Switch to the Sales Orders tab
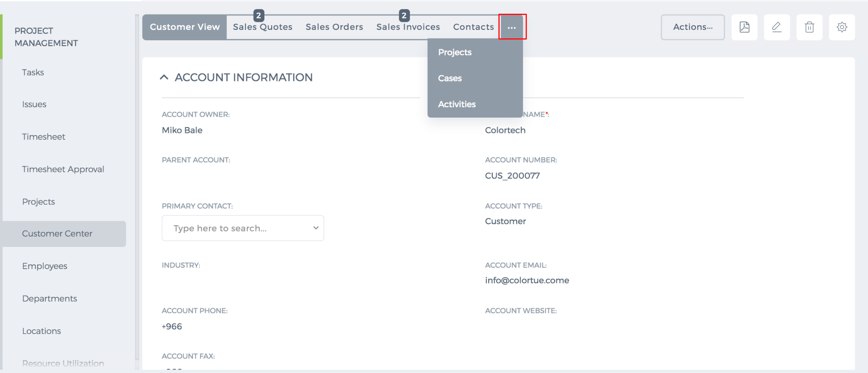This screenshot has width=868, height=373. [x=334, y=27]
